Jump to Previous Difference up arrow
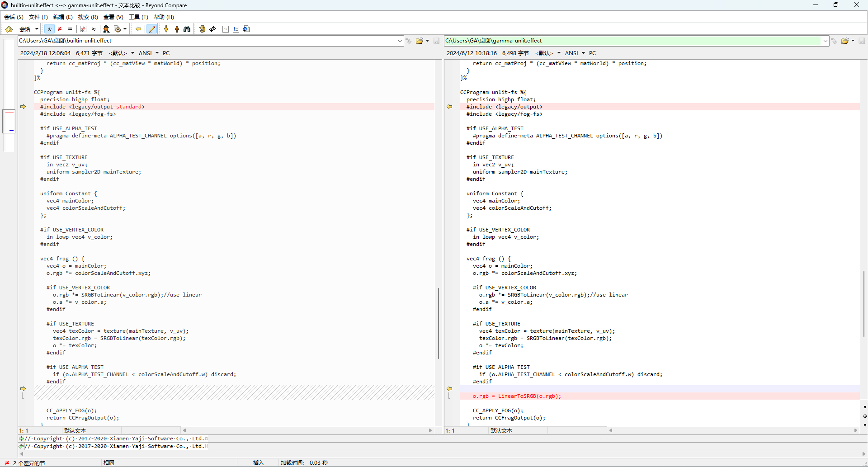The width and height of the screenshot is (868, 467). pos(177,29)
